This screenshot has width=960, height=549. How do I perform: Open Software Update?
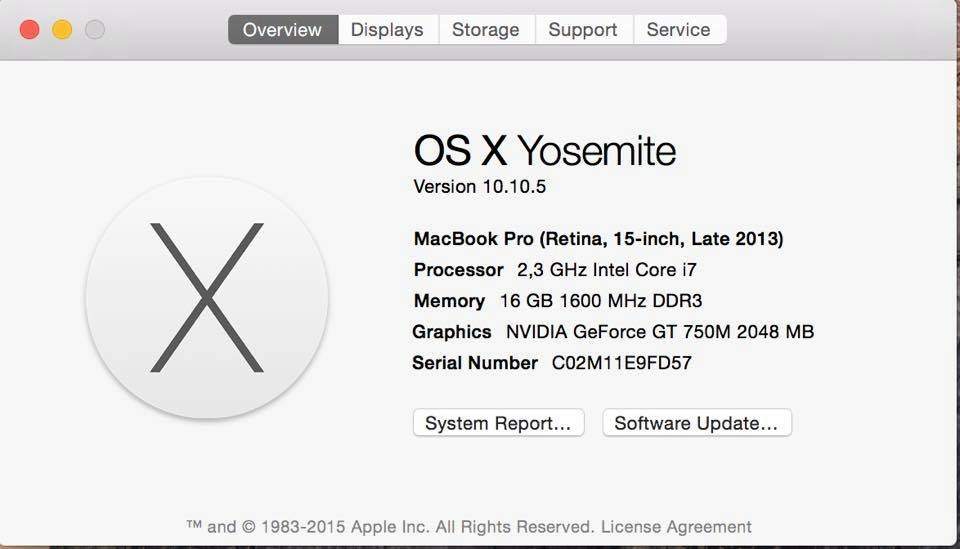[x=696, y=423]
